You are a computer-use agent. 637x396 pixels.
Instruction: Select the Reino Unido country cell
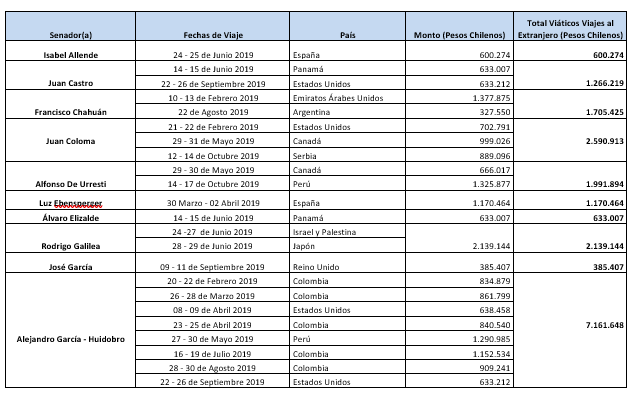tap(347, 263)
